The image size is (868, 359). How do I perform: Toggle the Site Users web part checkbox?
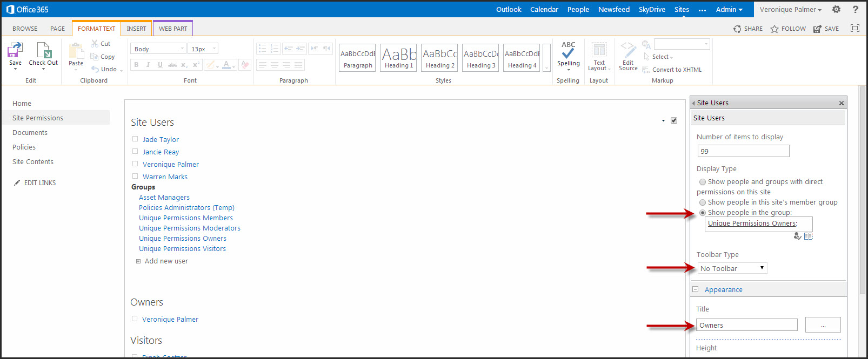click(674, 120)
